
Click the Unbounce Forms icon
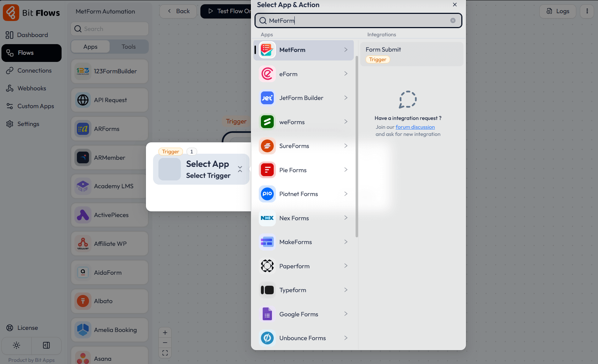267,338
